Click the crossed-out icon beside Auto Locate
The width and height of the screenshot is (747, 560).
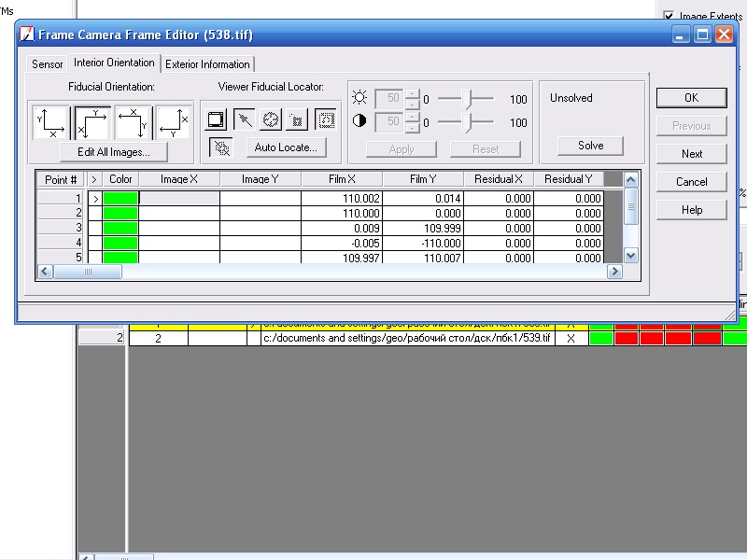221,147
